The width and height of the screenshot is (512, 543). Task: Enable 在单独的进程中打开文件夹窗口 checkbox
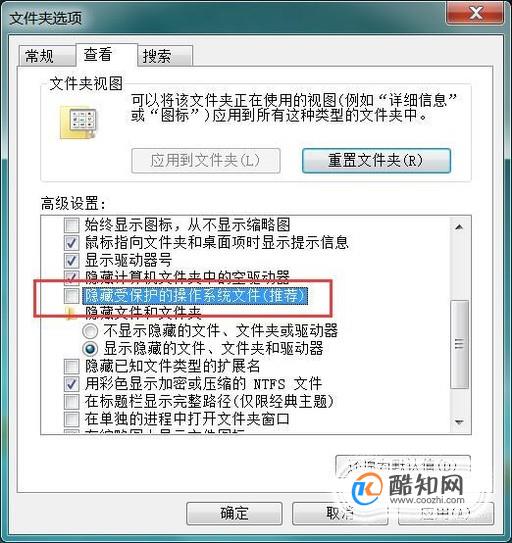(x=72, y=419)
